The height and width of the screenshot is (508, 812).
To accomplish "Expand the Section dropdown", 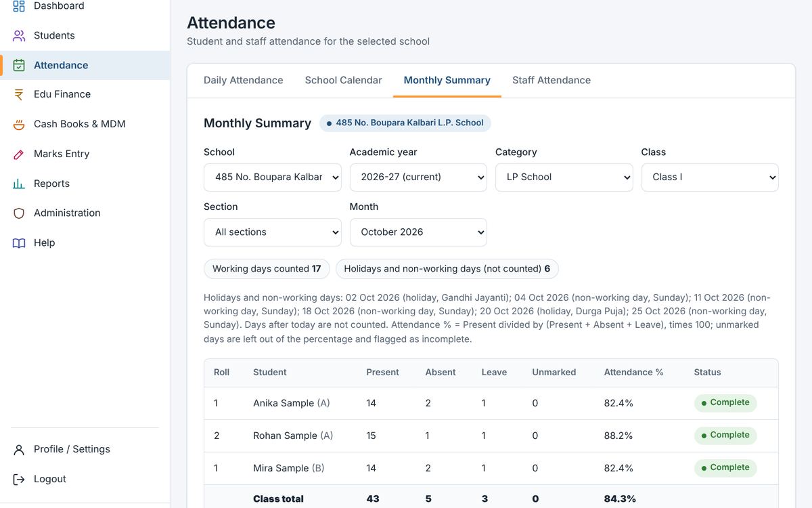I will (272, 232).
